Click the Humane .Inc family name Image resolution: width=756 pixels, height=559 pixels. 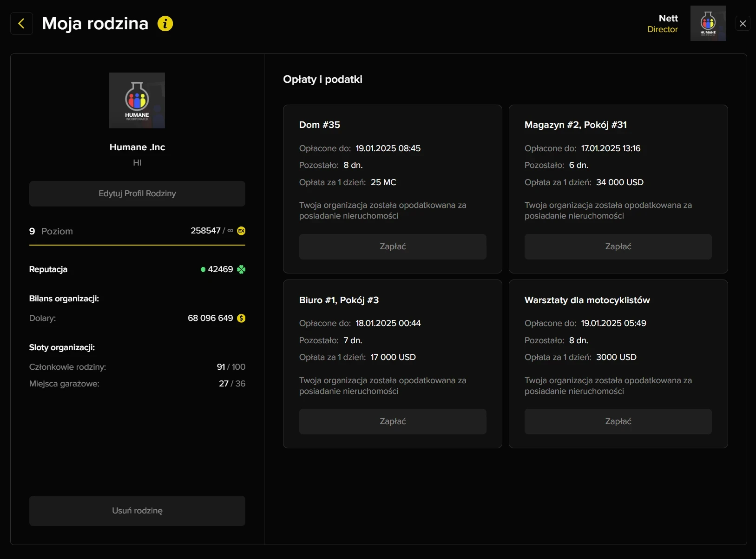point(137,147)
